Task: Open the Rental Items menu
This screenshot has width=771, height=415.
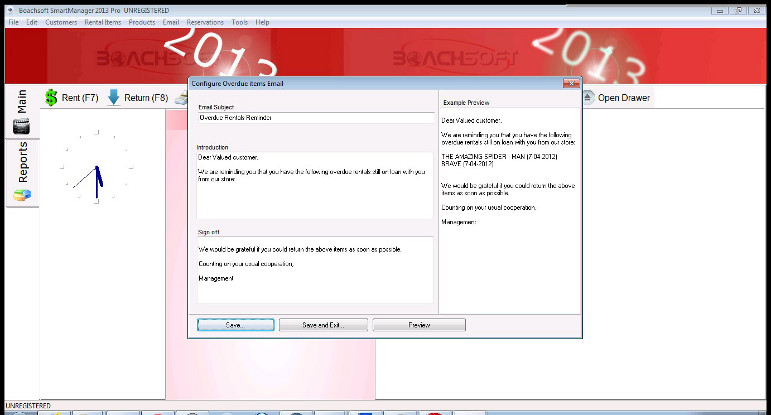Action: (102, 22)
